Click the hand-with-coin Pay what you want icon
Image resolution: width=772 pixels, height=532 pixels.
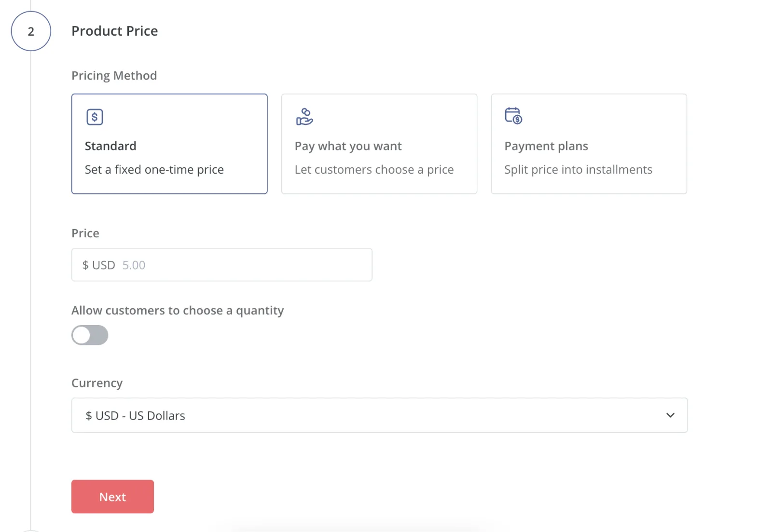(304, 117)
